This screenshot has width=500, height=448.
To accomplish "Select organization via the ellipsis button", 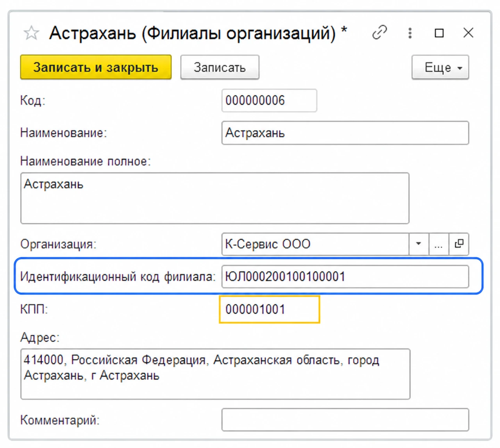I will [439, 244].
